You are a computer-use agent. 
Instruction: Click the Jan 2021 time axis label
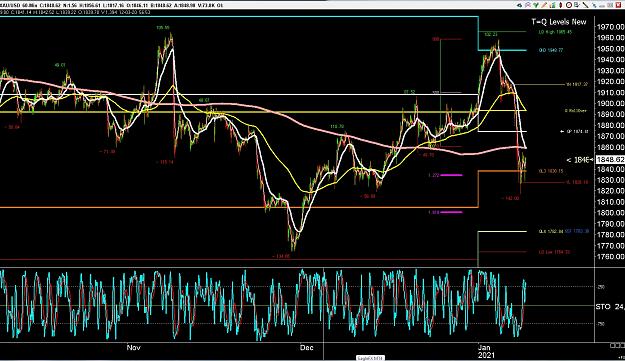click(487, 351)
